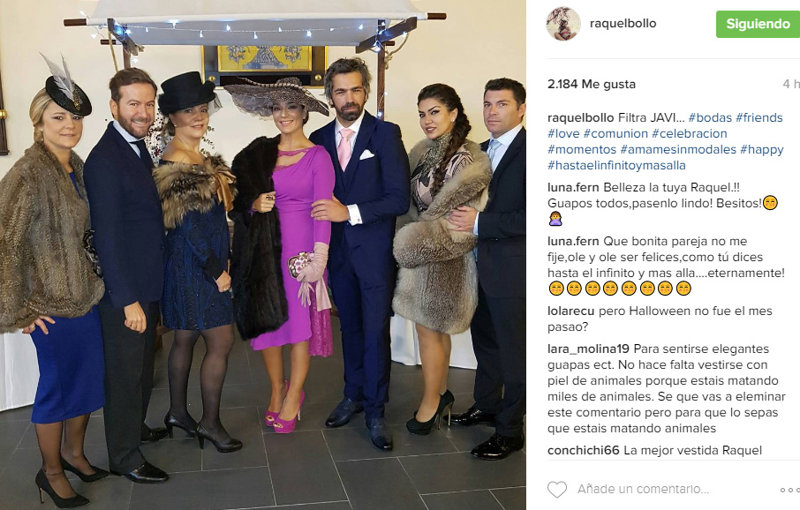View the 2.184 Me gusta likes list
This screenshot has height=510, width=800.
591,84
